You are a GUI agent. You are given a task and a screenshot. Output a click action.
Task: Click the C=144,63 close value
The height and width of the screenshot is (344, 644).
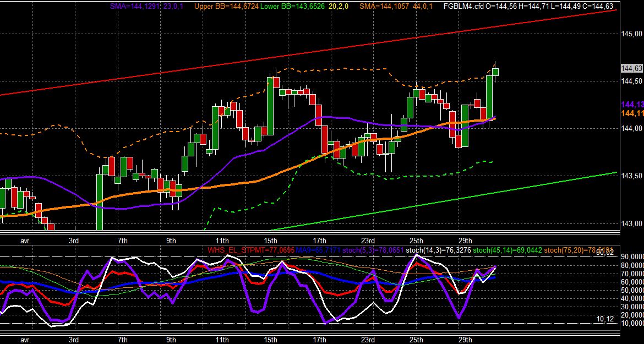pyautogui.click(x=598, y=6)
